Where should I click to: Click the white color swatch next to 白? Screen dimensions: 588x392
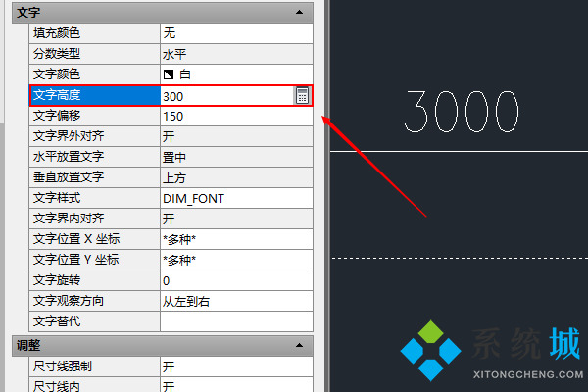point(169,74)
